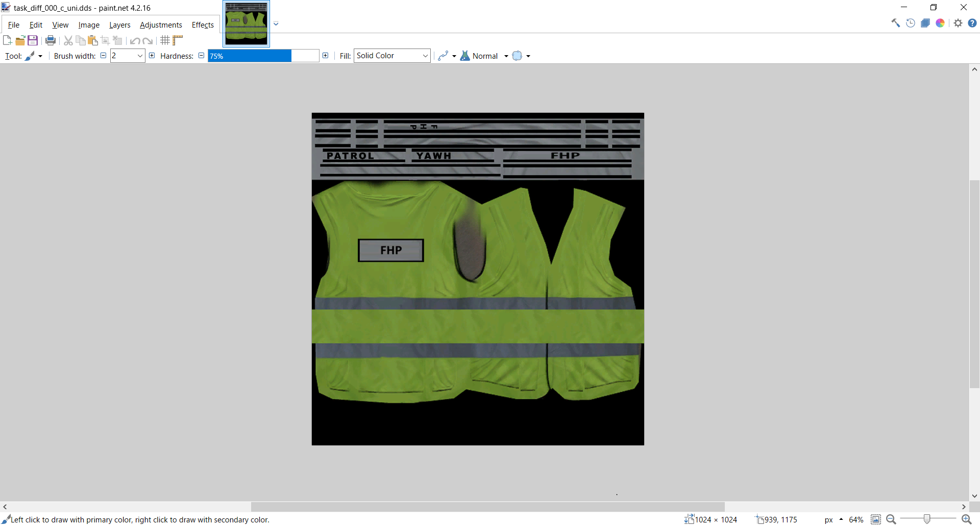Toggle the Layers window icon
980x526 pixels.
tap(925, 23)
